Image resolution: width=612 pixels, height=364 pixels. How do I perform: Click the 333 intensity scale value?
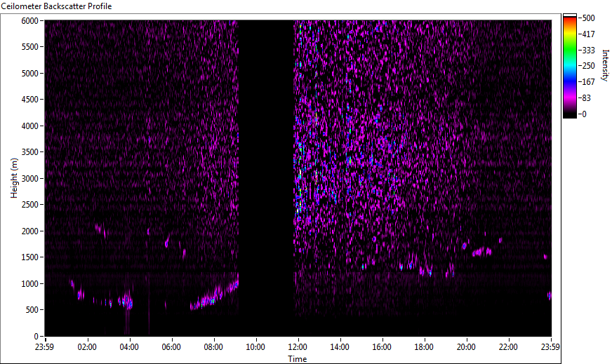click(589, 50)
